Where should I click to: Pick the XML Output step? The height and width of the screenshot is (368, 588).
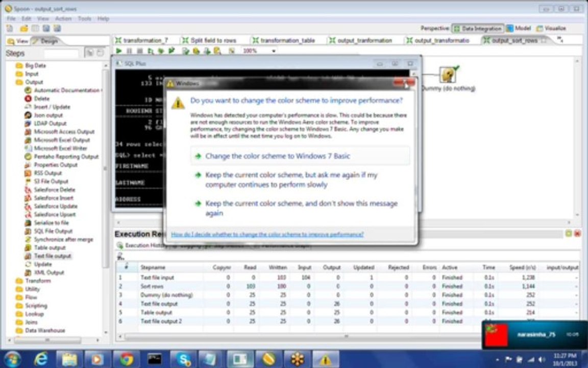coord(49,272)
